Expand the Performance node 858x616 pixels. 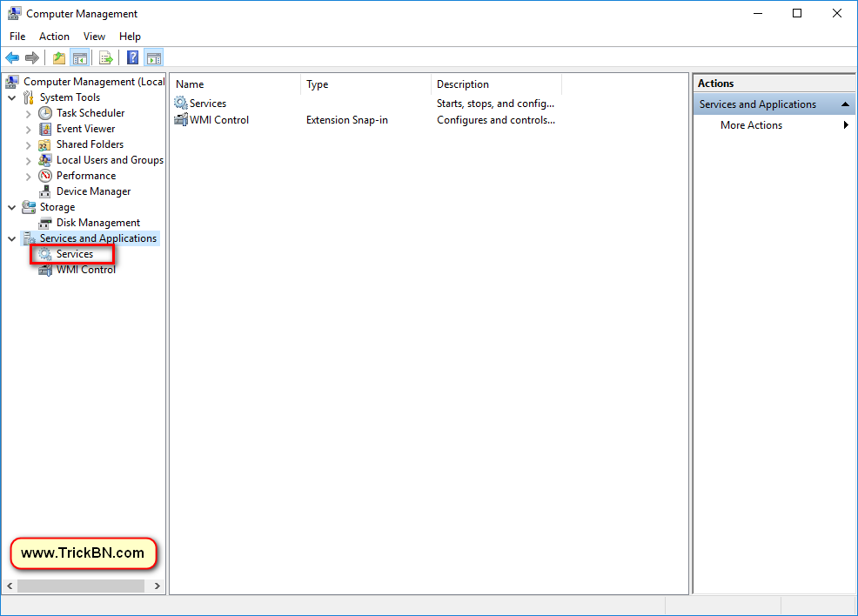pos(29,176)
